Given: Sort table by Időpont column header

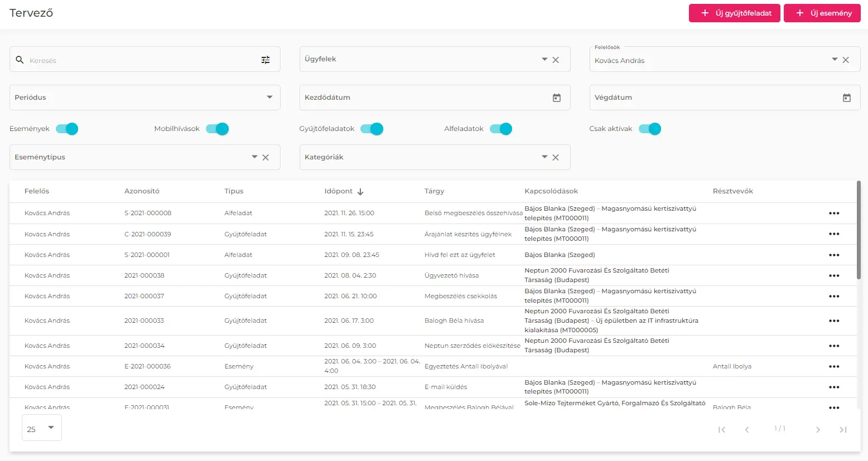Looking at the screenshot, I should click(339, 191).
